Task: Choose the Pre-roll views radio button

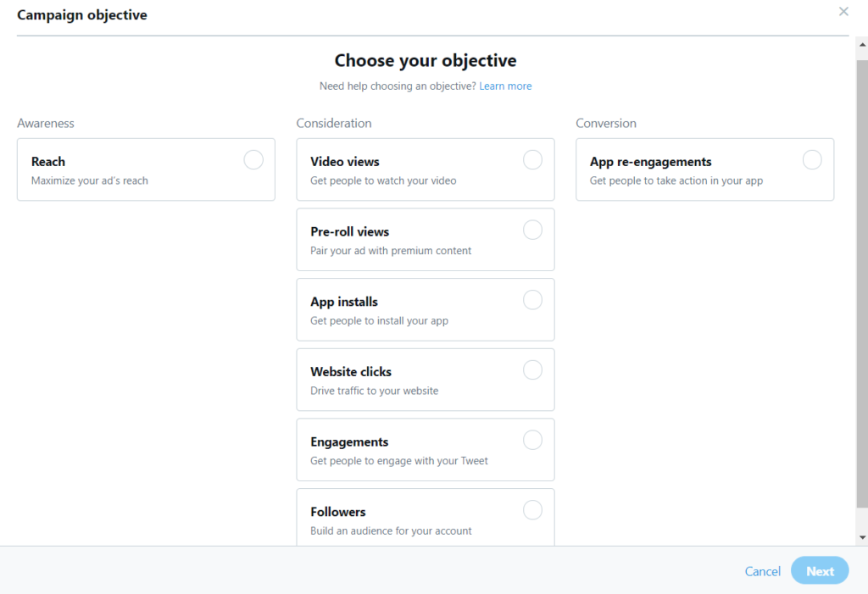Action: 532,230
